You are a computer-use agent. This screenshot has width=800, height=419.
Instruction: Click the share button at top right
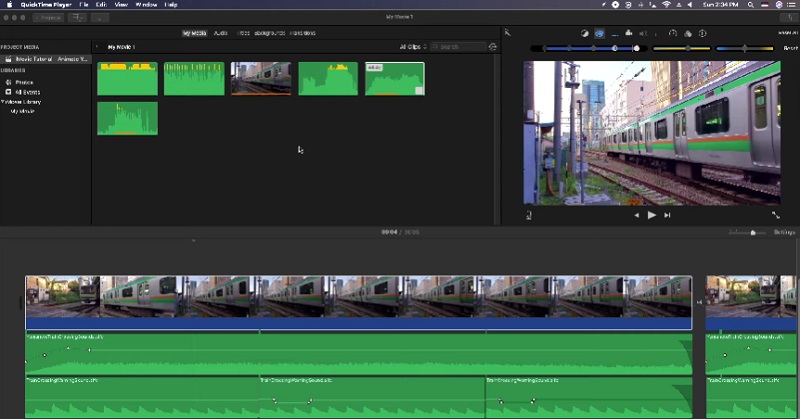point(789,17)
